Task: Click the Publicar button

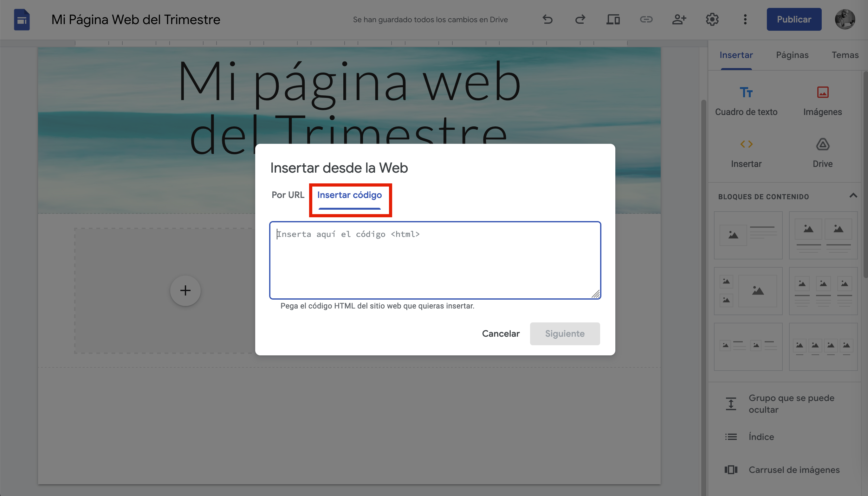Action: click(794, 19)
